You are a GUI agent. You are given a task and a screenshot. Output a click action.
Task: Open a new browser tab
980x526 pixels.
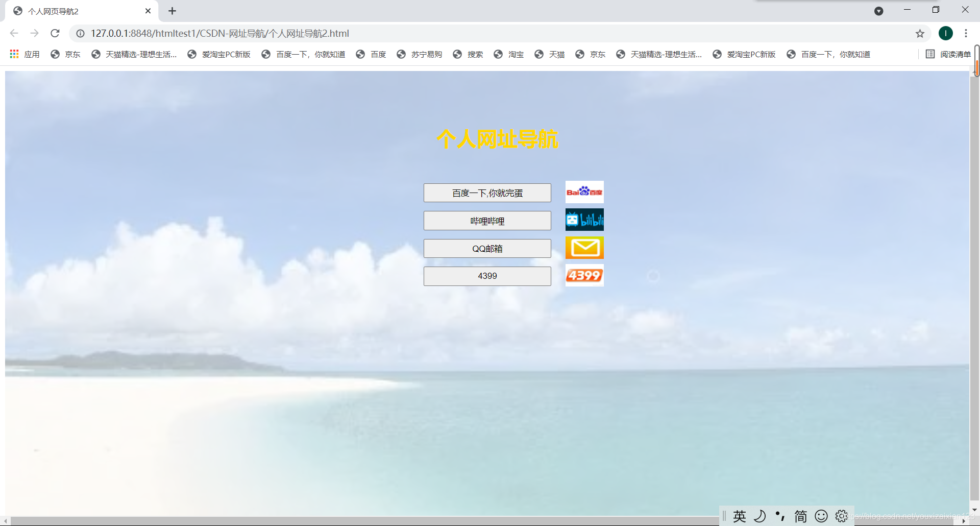pos(172,11)
